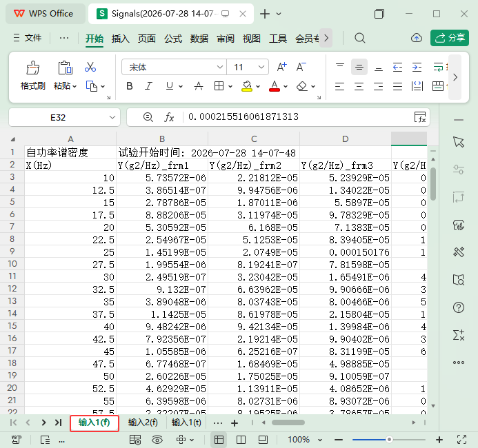Viewport: 478px width, 448px height.
Task: Click the 分享 share button
Action: tap(450, 38)
